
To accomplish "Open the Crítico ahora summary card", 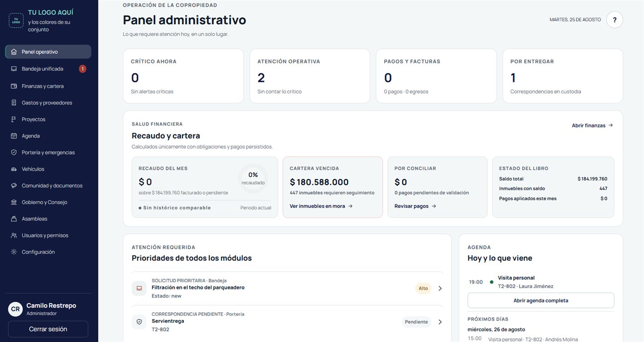I will 183,76.
